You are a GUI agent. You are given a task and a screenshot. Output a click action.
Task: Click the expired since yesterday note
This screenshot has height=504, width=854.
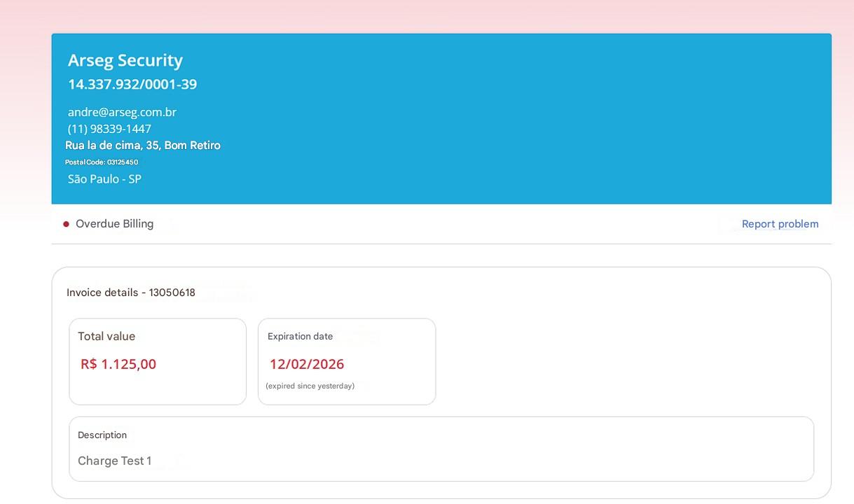tap(310, 386)
